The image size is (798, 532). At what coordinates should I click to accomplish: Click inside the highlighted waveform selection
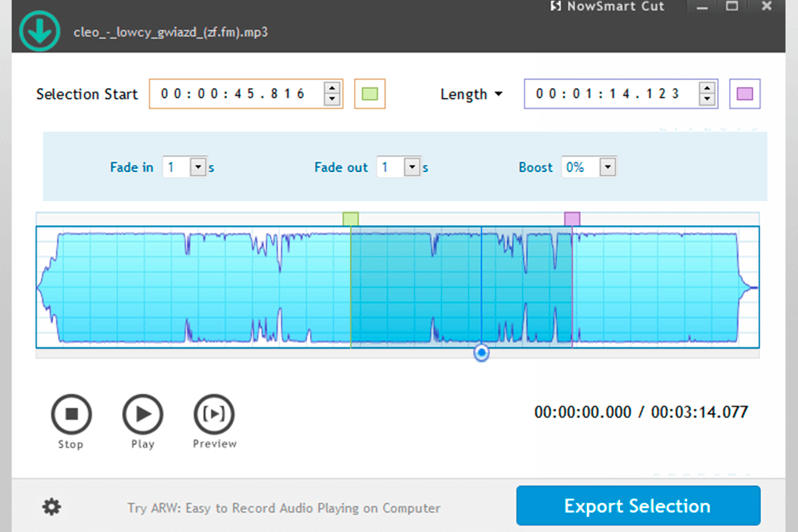point(461,287)
